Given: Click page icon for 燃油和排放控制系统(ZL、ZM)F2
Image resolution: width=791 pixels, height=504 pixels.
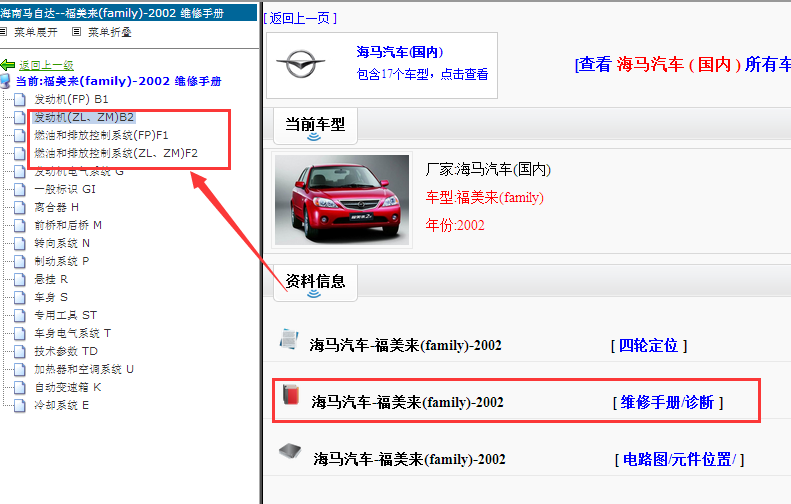Looking at the screenshot, I should (x=20, y=153).
